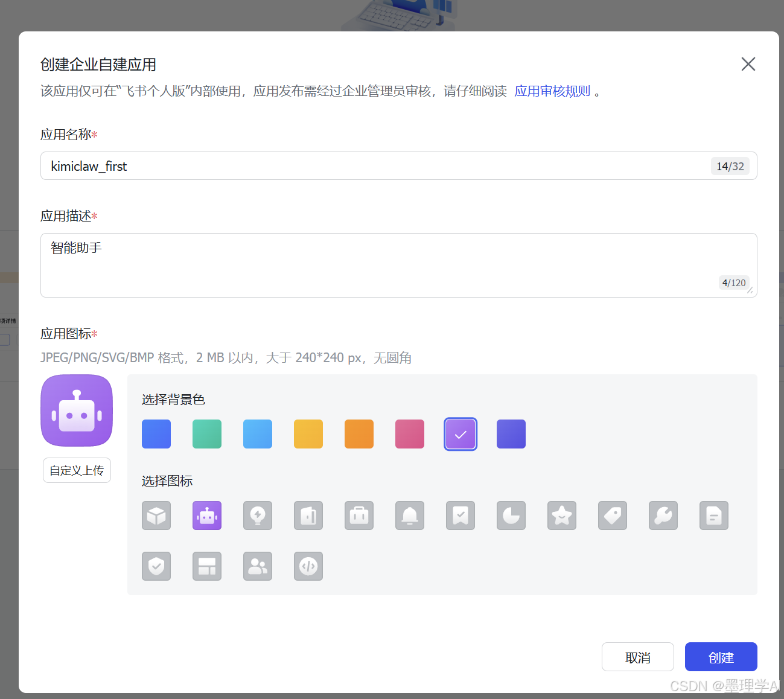The image size is (784, 699).
Task: Select the pie chart app icon
Action: click(x=511, y=515)
